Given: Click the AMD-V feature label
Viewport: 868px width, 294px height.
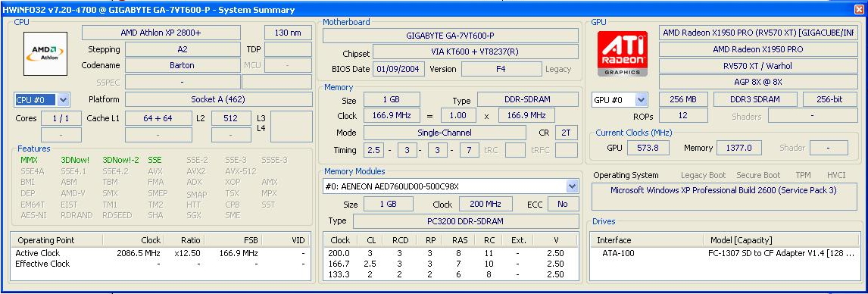Looking at the screenshot, I should coord(73,193).
